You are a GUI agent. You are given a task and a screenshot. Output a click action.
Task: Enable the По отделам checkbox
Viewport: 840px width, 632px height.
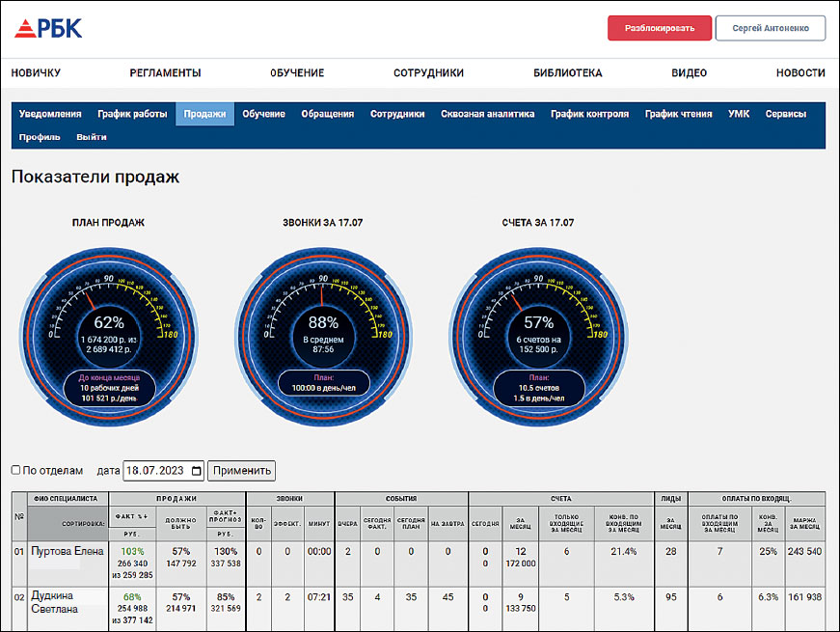pos(15,471)
